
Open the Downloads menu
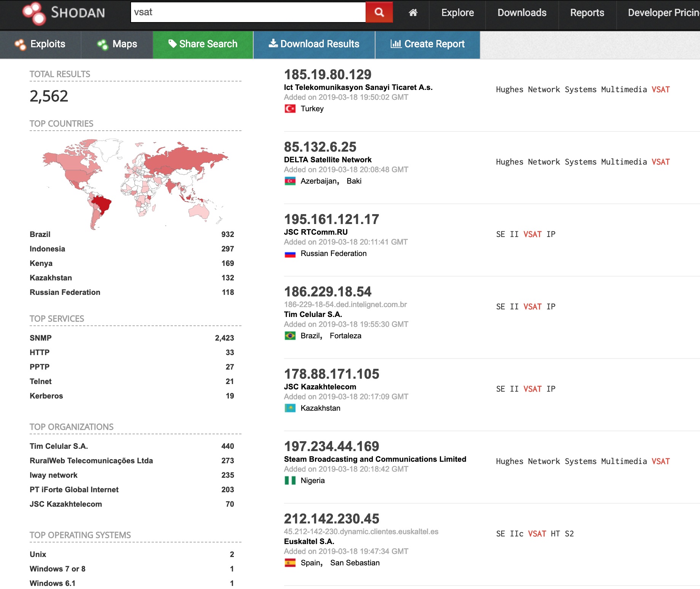coord(522,13)
